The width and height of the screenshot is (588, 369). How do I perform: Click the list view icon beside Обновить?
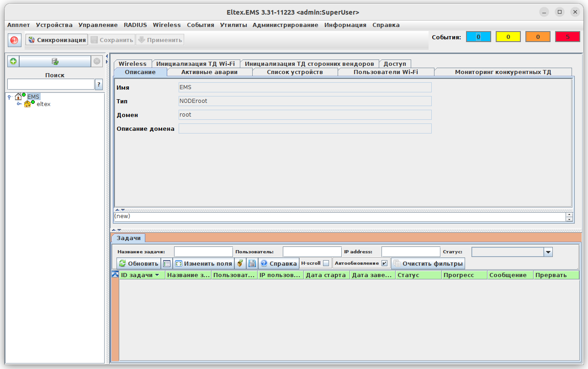pyautogui.click(x=167, y=263)
